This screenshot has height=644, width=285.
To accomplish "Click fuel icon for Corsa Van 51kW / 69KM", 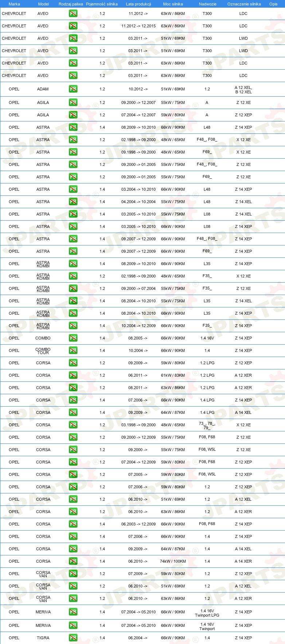I will (x=73, y=586).
